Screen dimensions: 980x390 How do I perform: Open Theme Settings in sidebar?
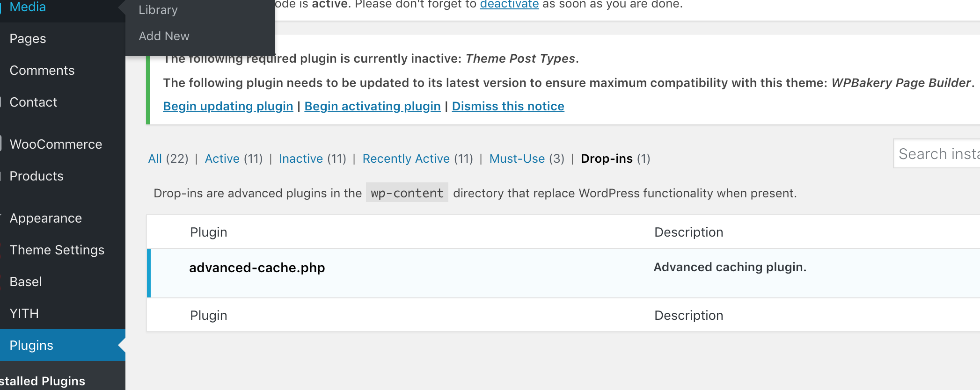tap(57, 250)
